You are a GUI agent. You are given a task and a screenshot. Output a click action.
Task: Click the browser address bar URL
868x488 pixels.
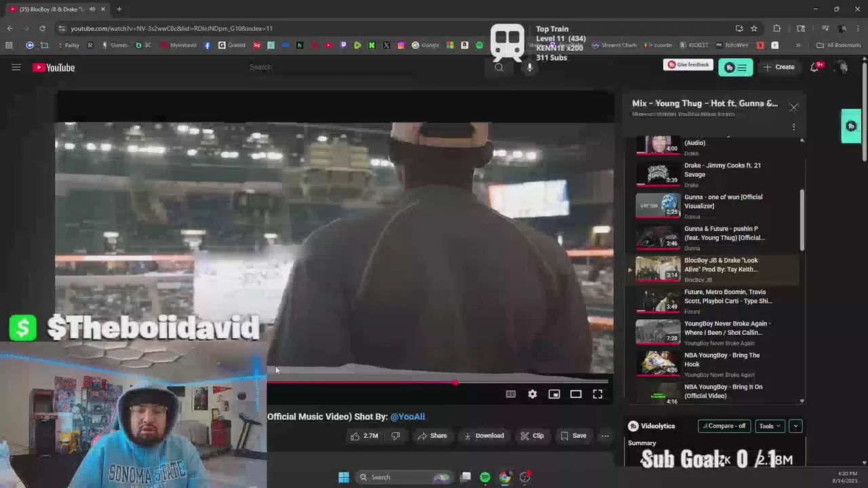click(x=172, y=28)
